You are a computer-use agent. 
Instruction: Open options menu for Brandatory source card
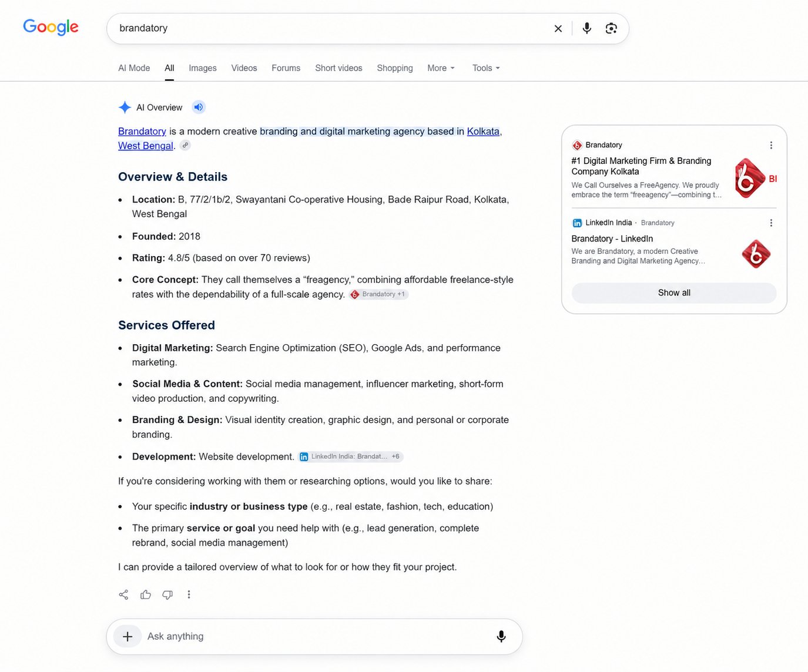point(771,145)
